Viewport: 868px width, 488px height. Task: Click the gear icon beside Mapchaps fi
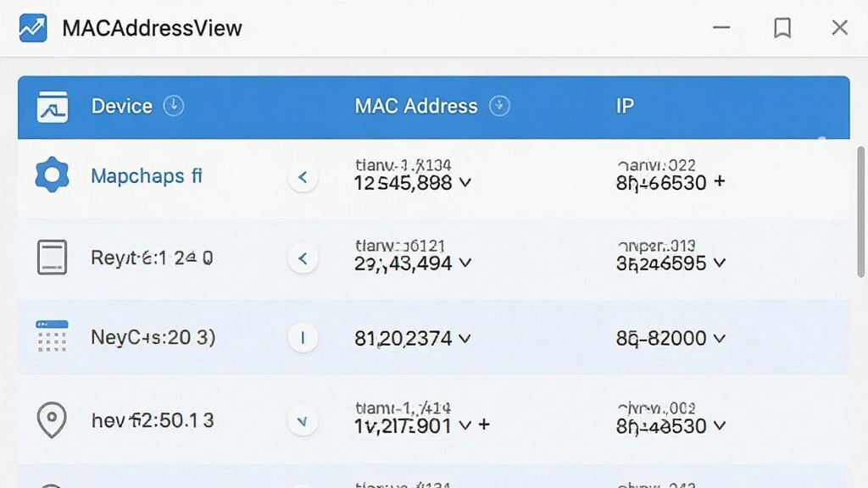(x=52, y=175)
